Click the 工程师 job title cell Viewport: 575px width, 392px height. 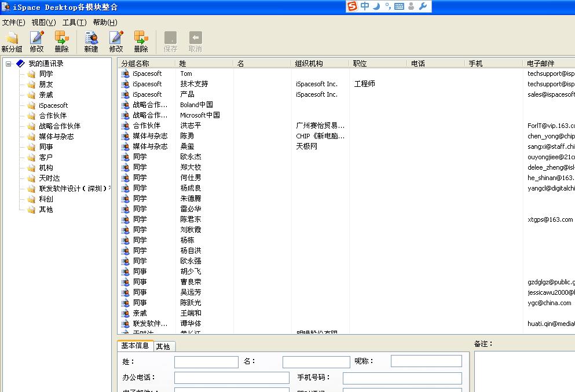click(x=364, y=84)
